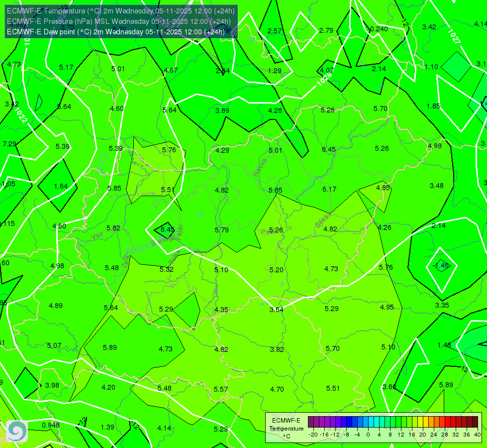
Task: Click the value 3.89
Action: [222, 111]
